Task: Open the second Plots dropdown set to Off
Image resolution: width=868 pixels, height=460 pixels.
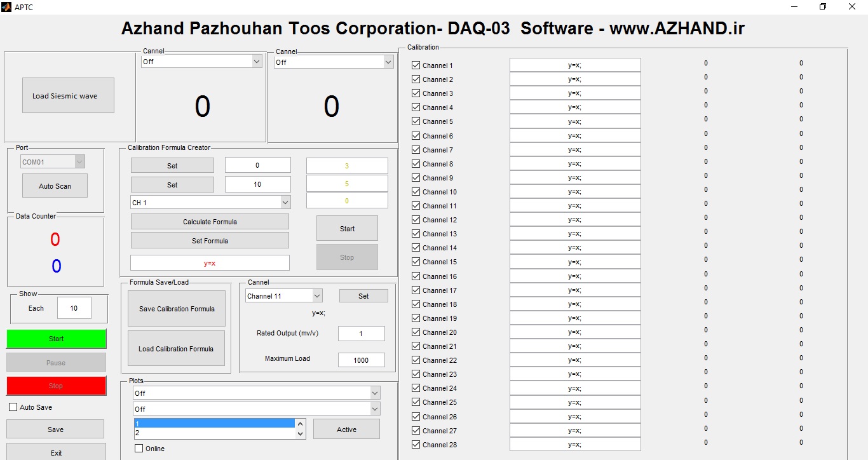Action: click(257, 409)
